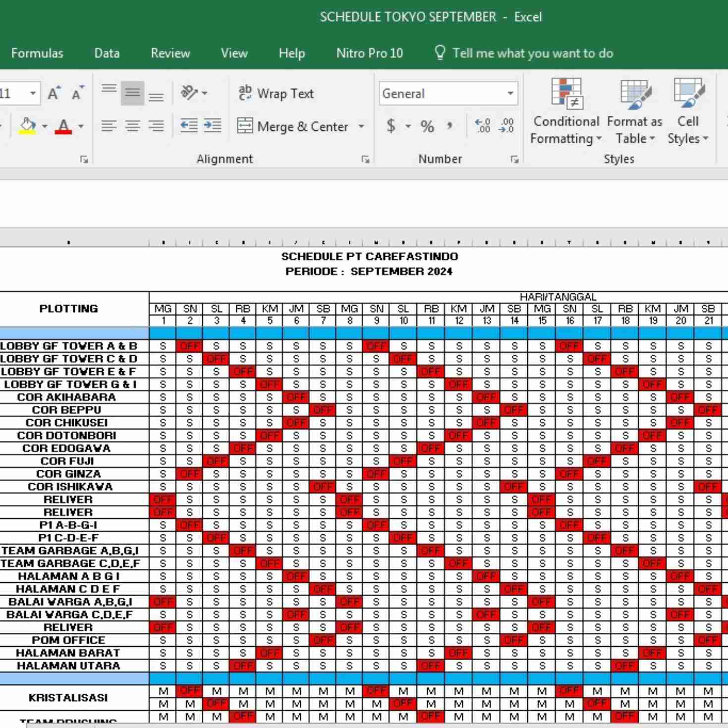
Task: Launch Alignment settings dialog
Action: (365, 159)
